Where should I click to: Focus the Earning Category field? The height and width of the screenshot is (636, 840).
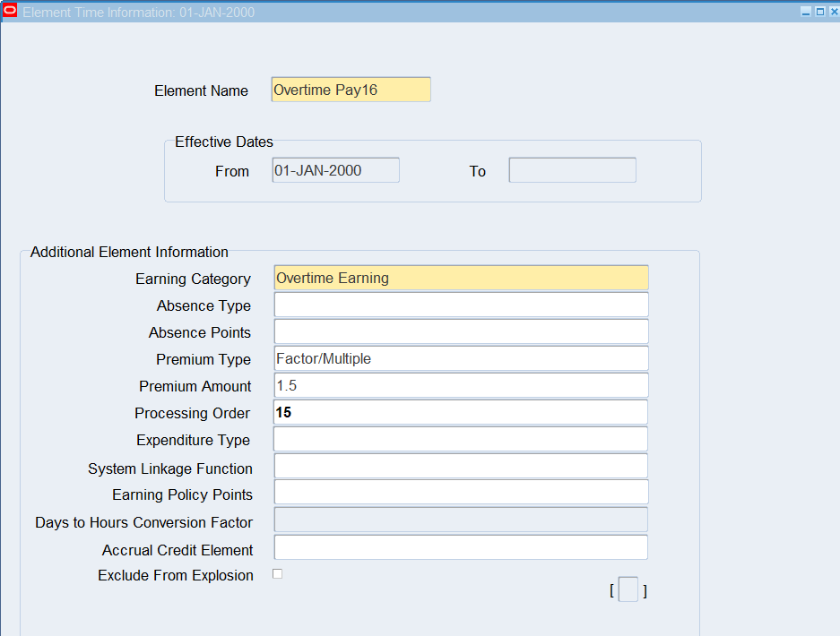461,278
